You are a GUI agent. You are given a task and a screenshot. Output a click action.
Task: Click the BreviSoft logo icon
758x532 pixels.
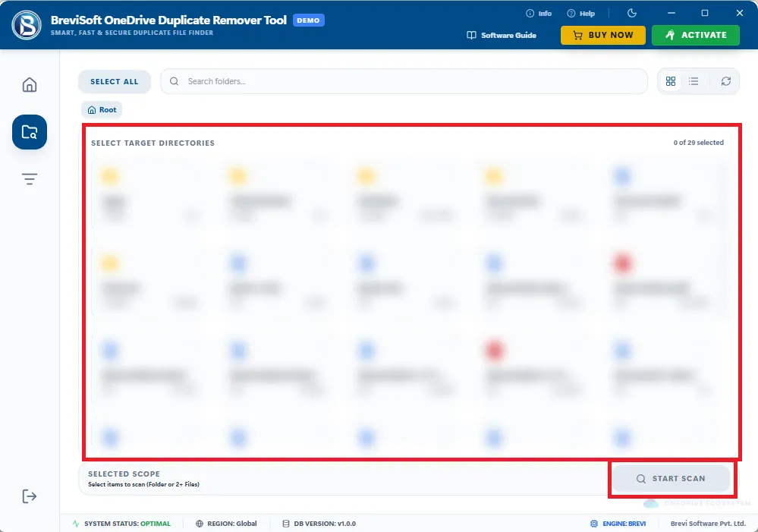coord(27,25)
